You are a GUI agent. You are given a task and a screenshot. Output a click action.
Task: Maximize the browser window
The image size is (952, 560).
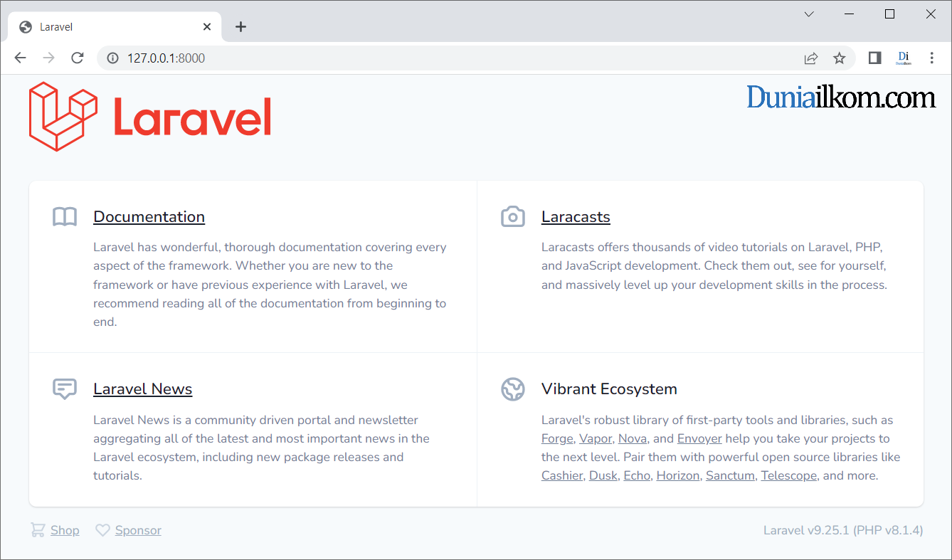pyautogui.click(x=889, y=14)
